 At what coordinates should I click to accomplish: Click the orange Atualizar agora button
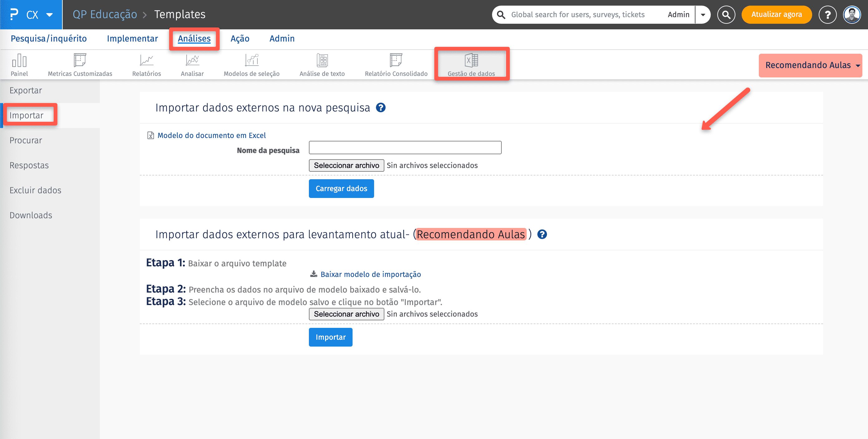(x=776, y=14)
